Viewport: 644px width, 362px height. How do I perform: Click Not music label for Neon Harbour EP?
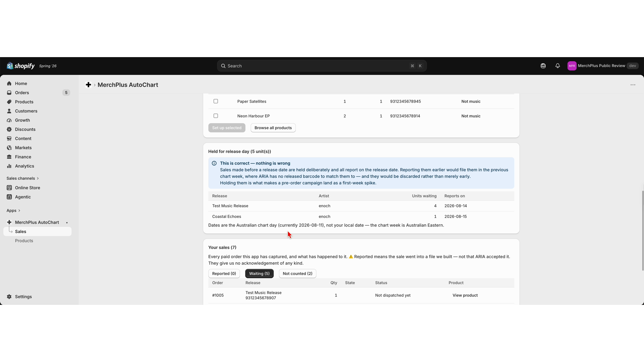(x=471, y=116)
